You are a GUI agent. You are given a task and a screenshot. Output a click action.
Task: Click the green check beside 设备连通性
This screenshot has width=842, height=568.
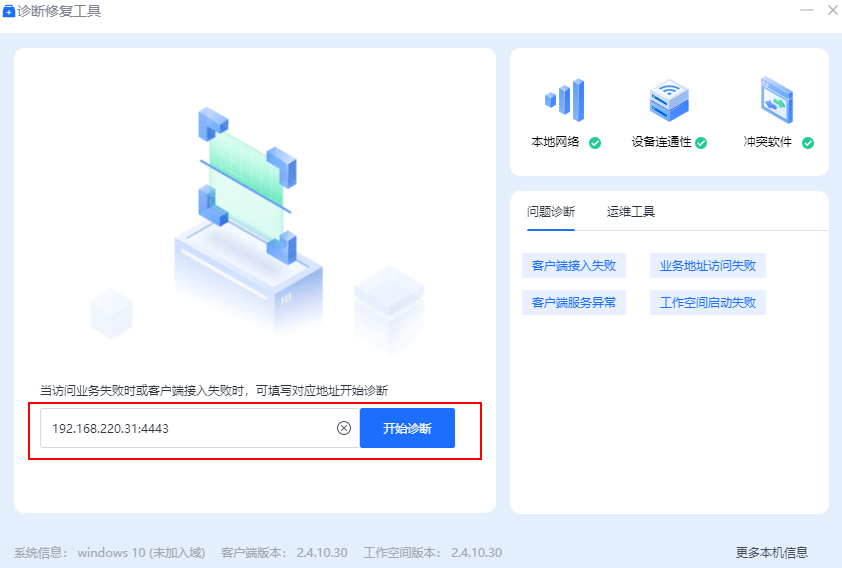(701, 143)
